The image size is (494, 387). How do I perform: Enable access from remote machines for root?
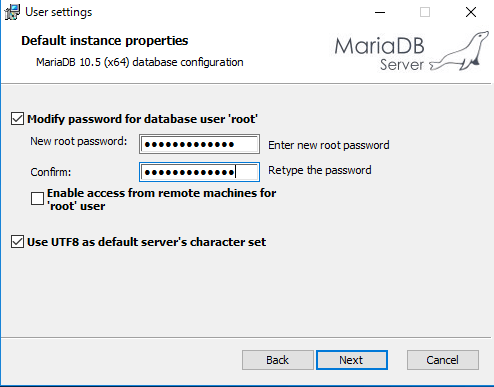[37, 199]
